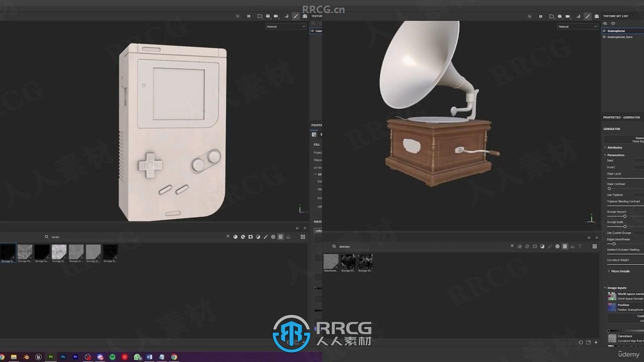
Task: Filter gramophone shelf by brushes icon
Action: coord(550,246)
